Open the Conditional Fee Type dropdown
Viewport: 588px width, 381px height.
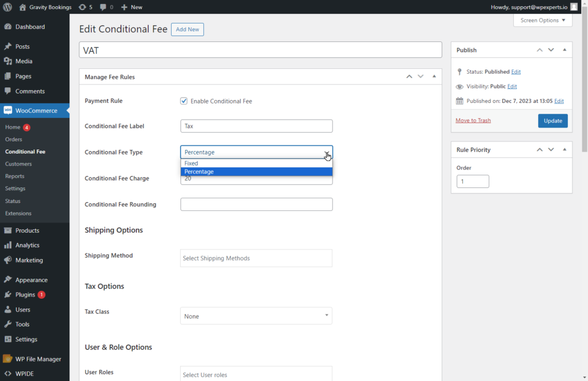pyautogui.click(x=257, y=152)
